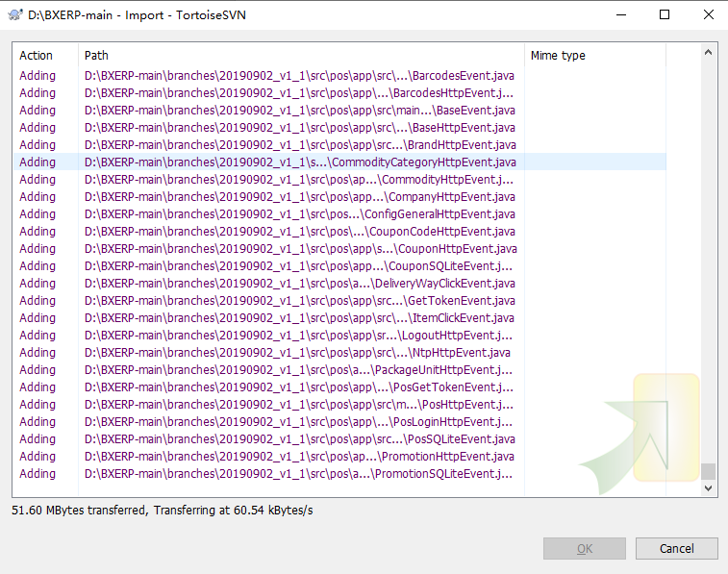The width and height of the screenshot is (728, 574).
Task: Click the scrollbar up arrow
Action: (708, 52)
